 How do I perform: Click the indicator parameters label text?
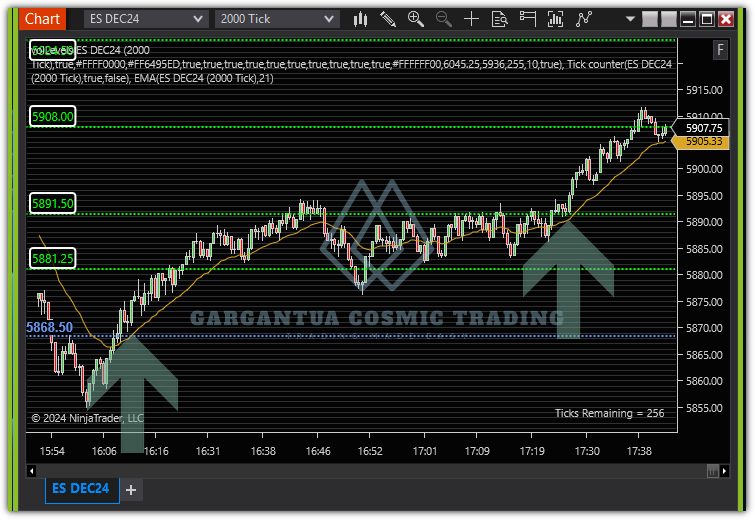[351, 65]
